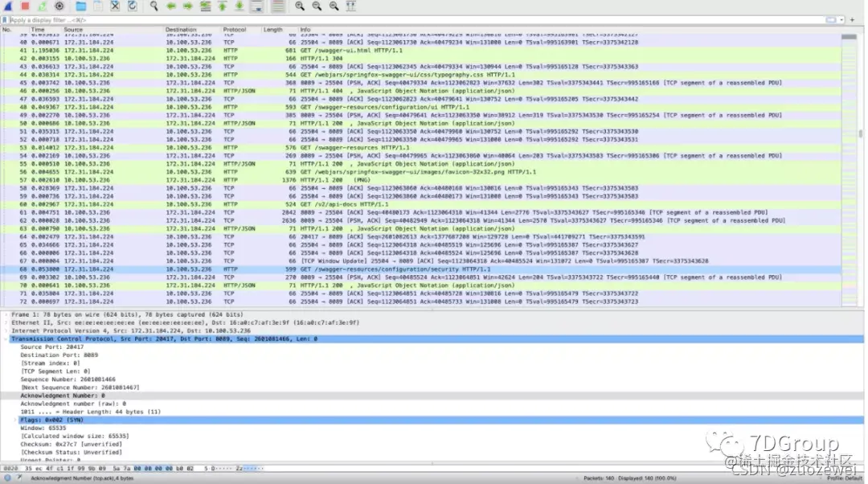Select packet 46 HTTP/1.1 404 JSON response
The image size is (868, 484).
[x=420, y=91]
